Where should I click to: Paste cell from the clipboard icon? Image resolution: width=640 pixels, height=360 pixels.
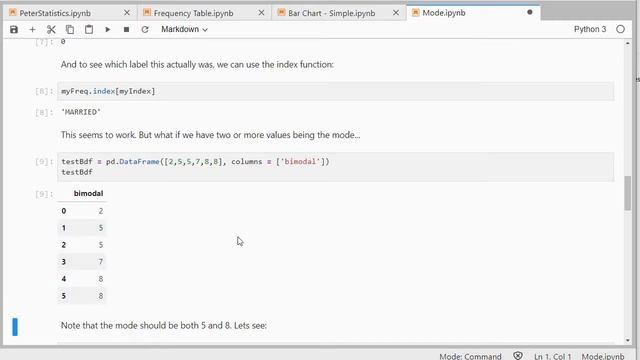pyautogui.click(x=89, y=29)
